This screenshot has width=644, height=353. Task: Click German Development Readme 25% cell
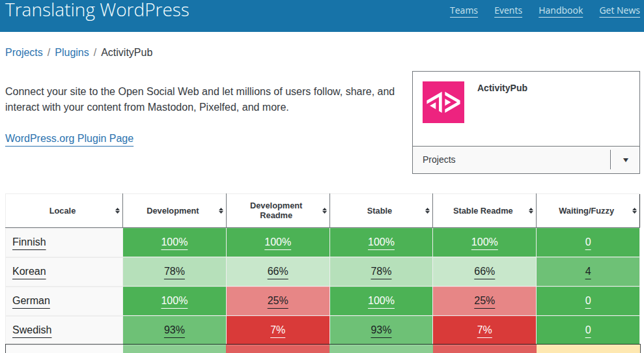[x=278, y=301]
